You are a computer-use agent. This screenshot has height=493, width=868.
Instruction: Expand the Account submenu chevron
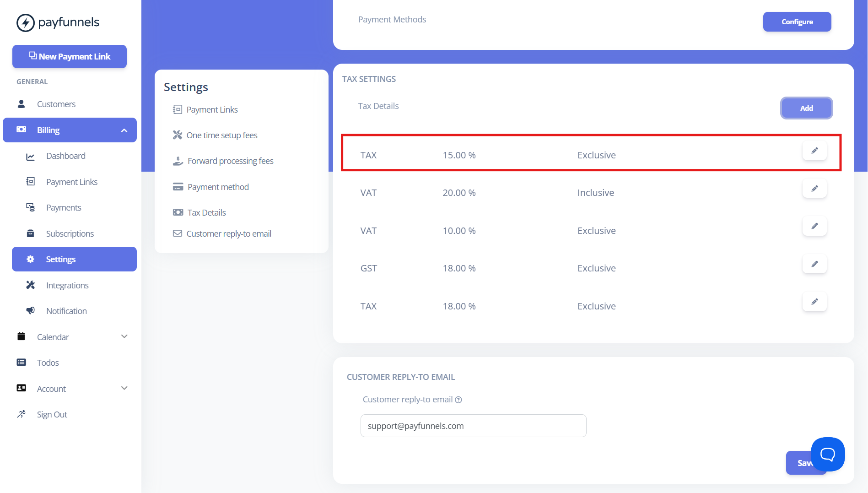(x=124, y=388)
